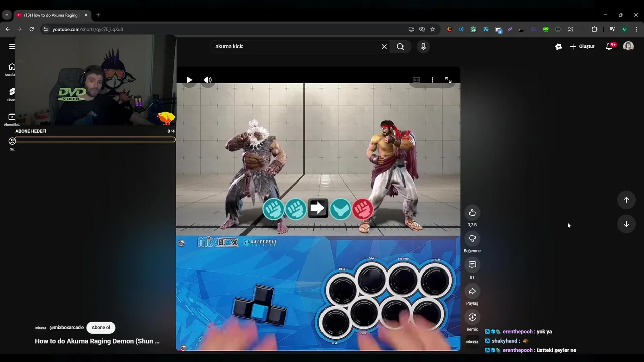
Task: Clear the akuma kick search text
Action: click(x=384, y=46)
